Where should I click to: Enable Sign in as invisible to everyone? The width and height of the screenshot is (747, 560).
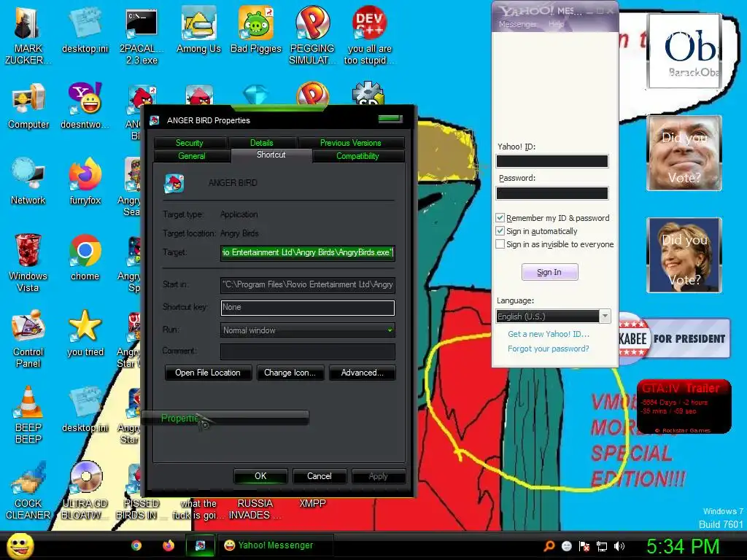coord(500,244)
